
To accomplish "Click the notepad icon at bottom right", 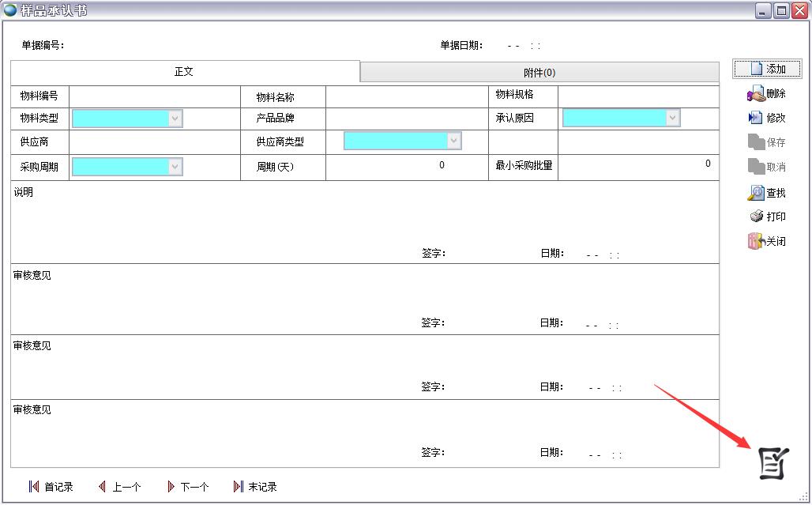I will point(773,462).
